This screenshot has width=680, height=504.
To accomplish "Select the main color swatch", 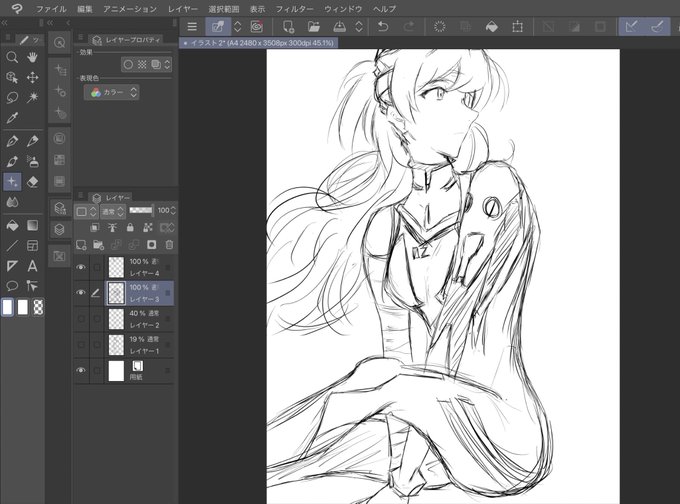I will (x=7, y=307).
